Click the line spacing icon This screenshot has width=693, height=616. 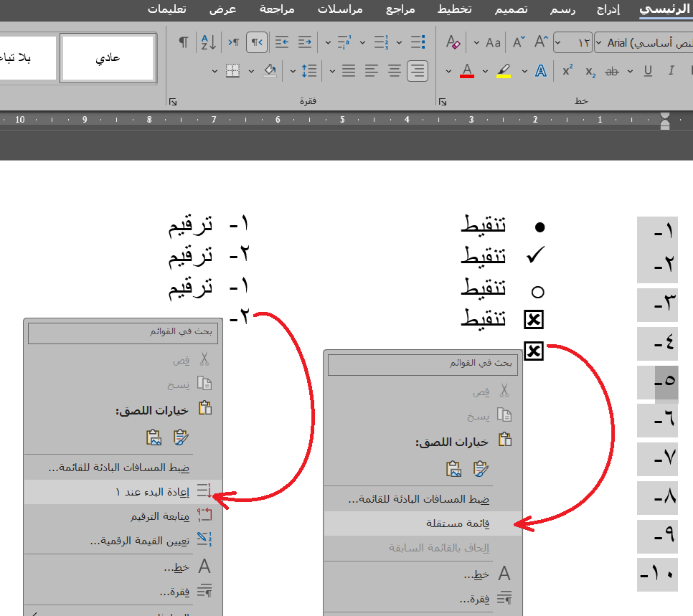click(308, 71)
